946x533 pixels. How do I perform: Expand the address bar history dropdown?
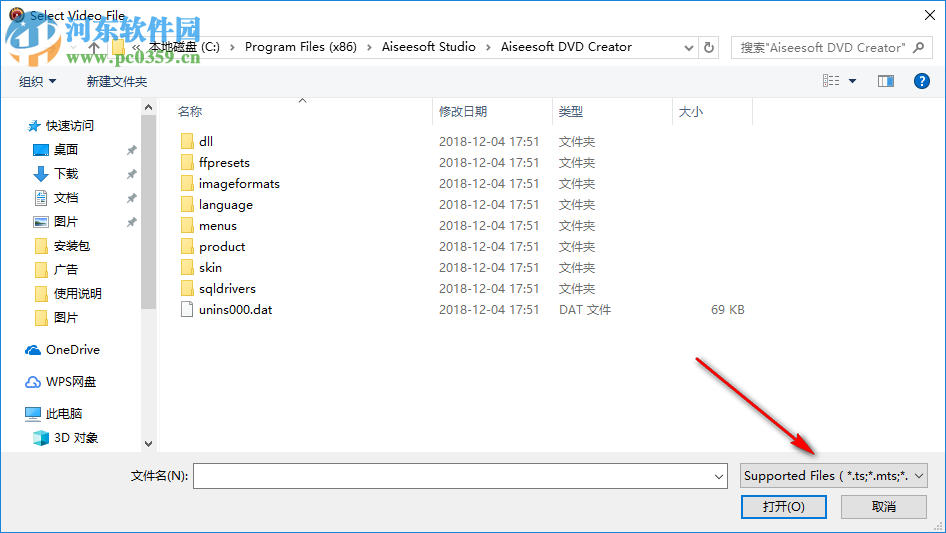tap(688, 48)
